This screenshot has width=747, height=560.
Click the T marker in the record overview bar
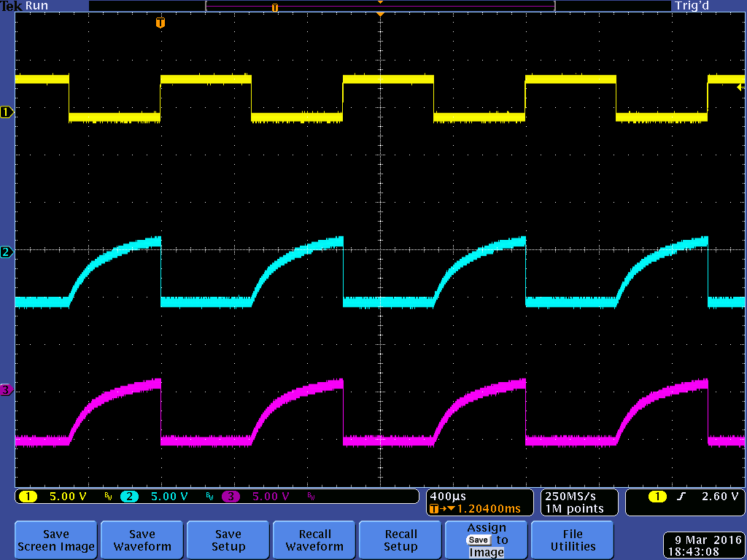[275, 7]
